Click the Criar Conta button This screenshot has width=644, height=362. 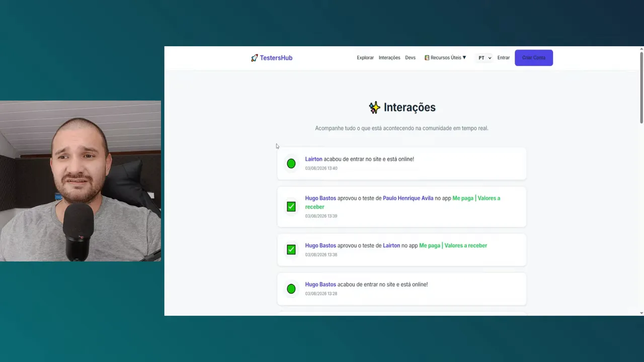(x=534, y=58)
